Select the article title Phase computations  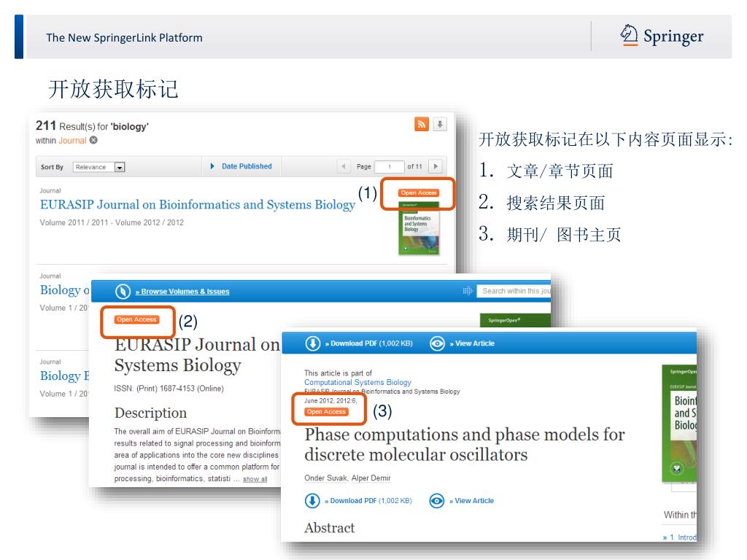click(465, 444)
